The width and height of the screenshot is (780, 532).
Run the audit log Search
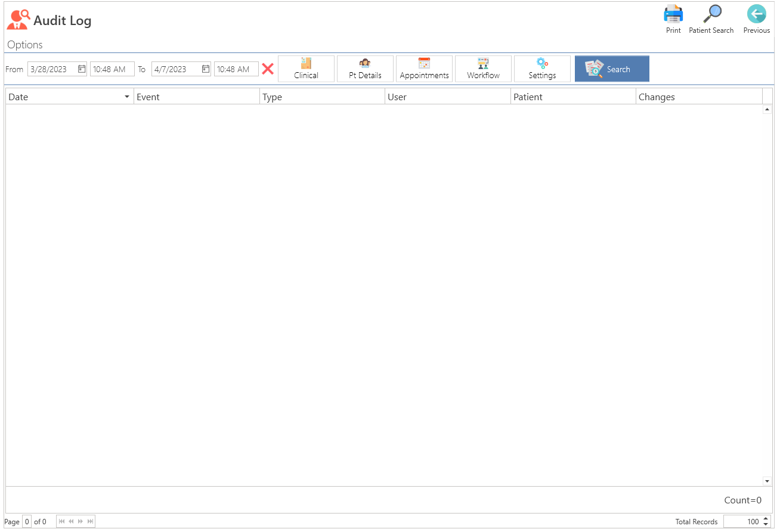tap(612, 69)
